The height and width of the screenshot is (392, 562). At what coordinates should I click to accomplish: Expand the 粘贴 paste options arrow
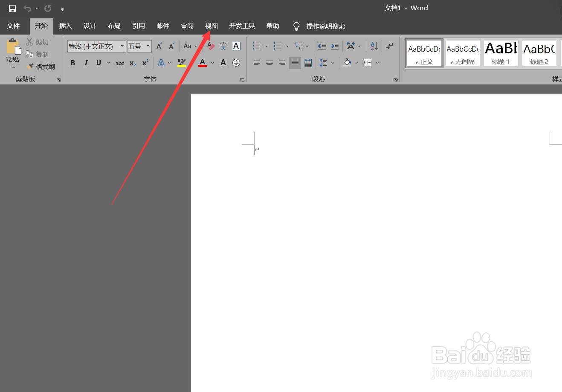(x=13, y=67)
